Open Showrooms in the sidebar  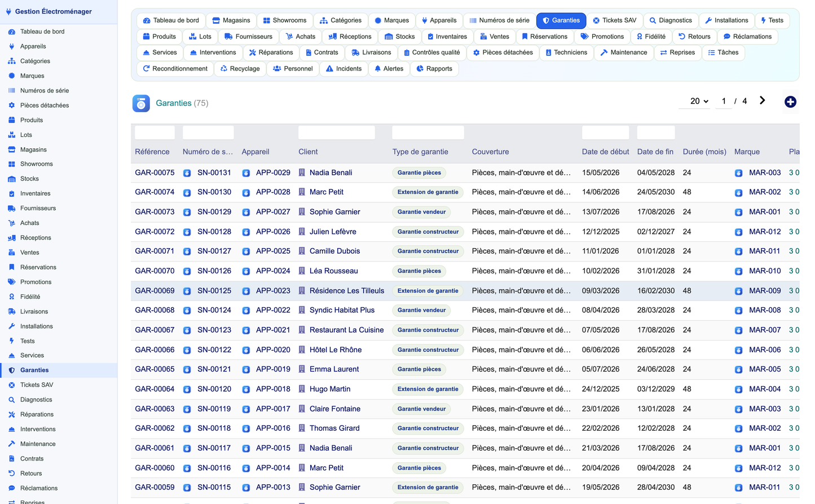pos(59,164)
